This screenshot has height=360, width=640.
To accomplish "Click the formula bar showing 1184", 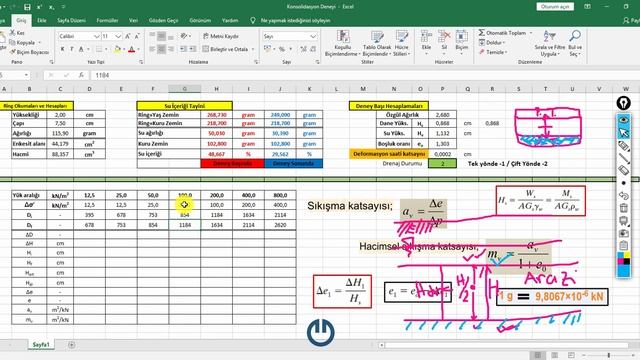I will click(363, 75).
